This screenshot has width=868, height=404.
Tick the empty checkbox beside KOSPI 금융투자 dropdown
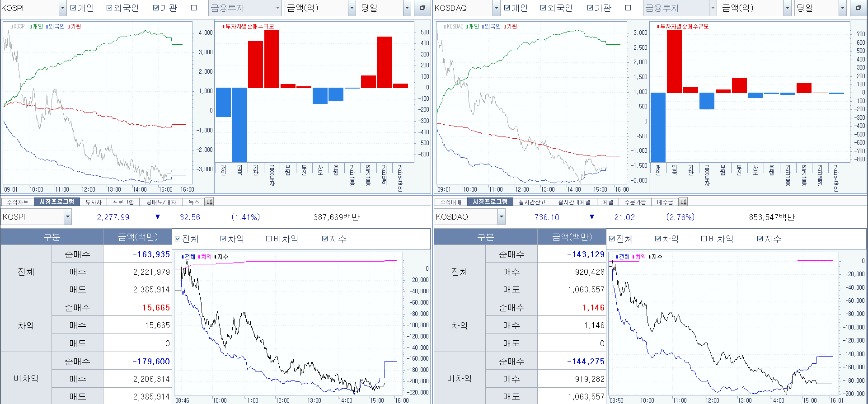coord(194,8)
